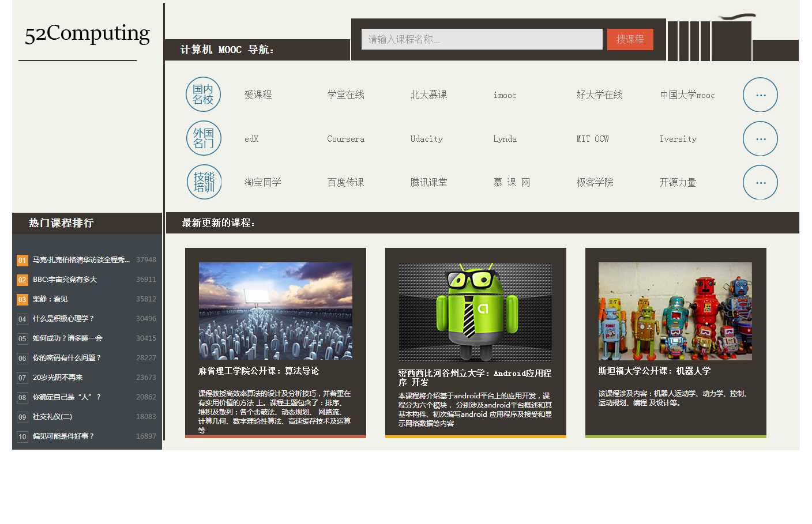Select rank 04 什么是积极心理学 course
This screenshot has width=812, height=524.
(x=63, y=319)
